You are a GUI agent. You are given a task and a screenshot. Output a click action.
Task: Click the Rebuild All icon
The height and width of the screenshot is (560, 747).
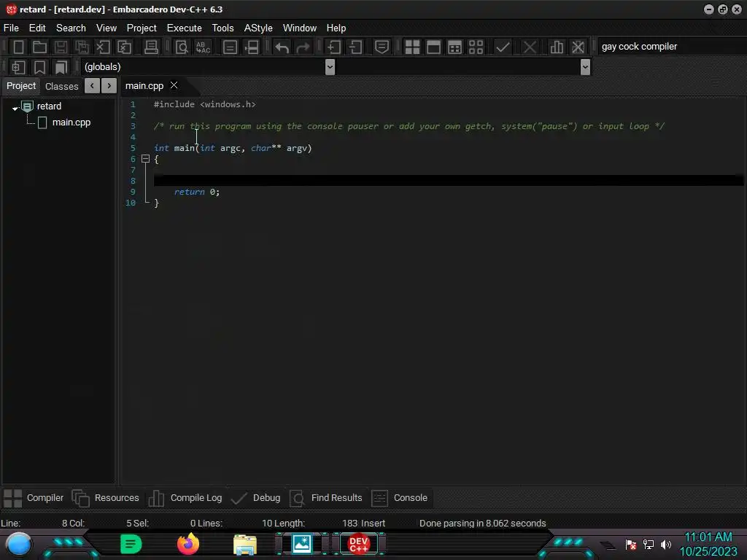tap(476, 47)
